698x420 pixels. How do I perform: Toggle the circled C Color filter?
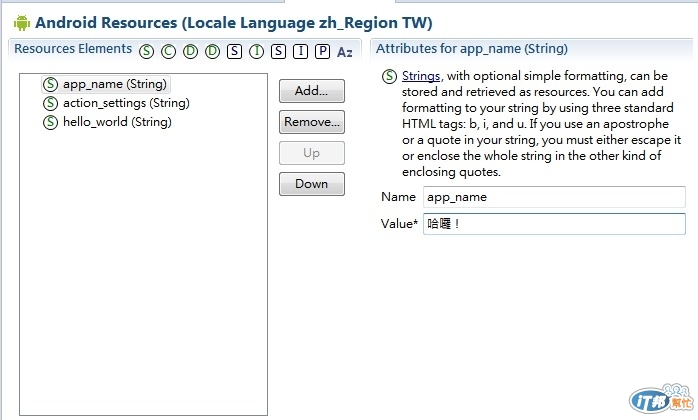(168, 51)
